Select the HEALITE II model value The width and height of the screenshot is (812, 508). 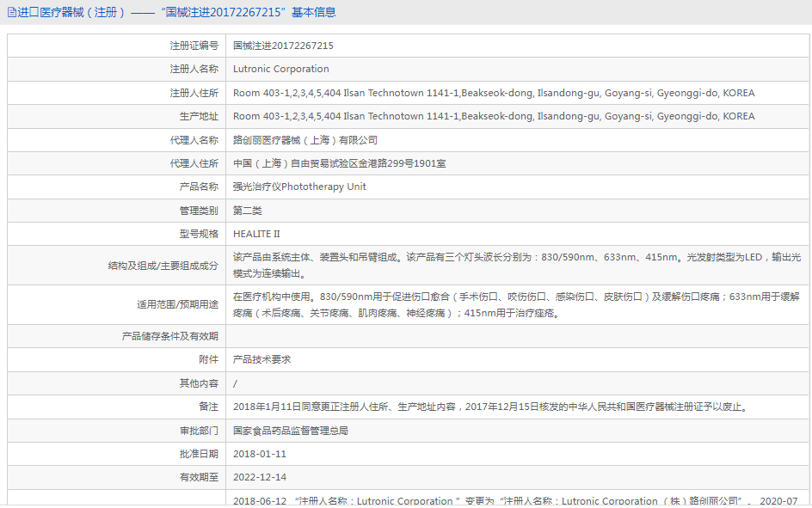[256, 234]
